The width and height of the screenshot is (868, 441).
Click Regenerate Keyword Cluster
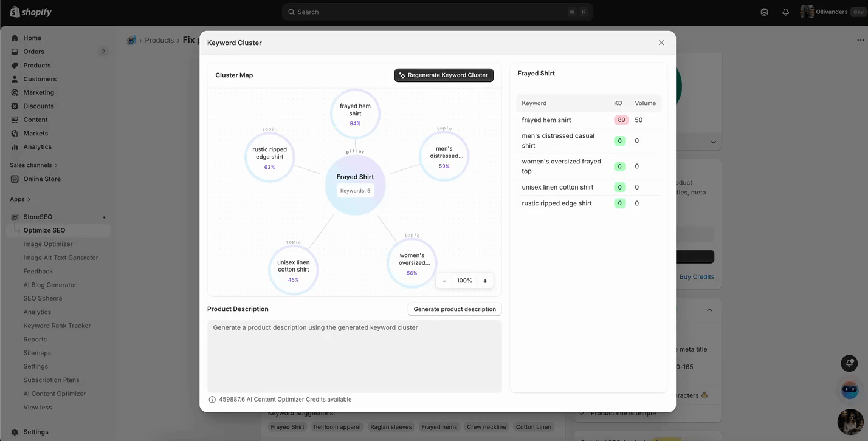[444, 75]
